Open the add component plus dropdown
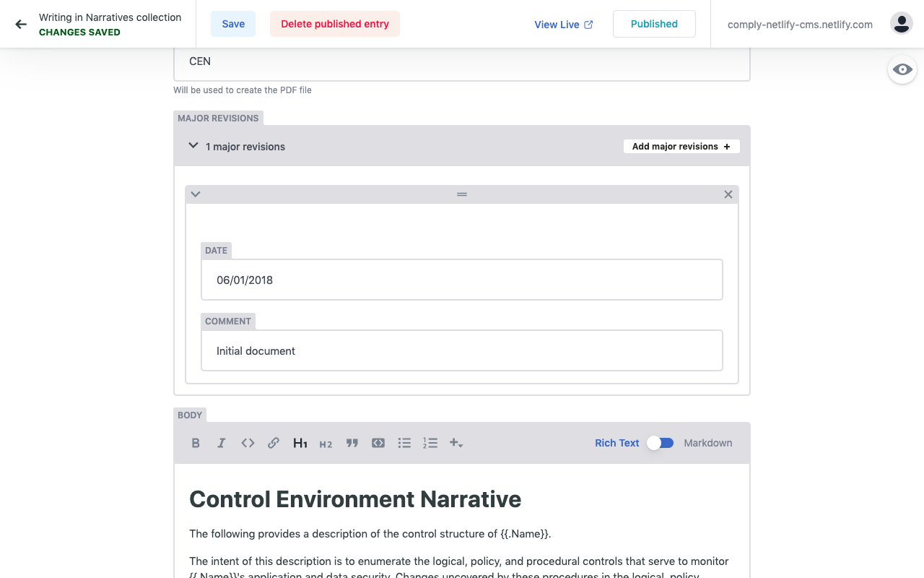924x578 pixels. click(456, 443)
